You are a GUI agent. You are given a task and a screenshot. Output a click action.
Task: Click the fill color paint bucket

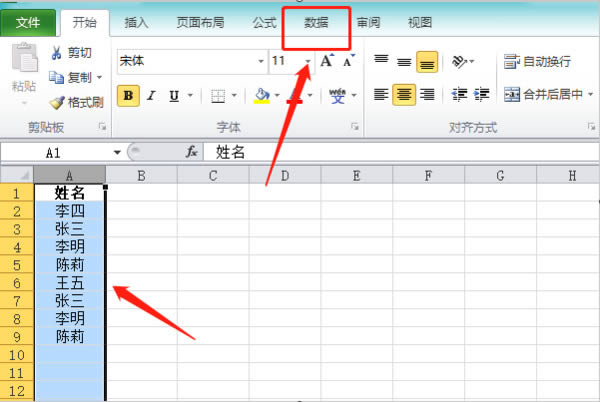click(262, 96)
